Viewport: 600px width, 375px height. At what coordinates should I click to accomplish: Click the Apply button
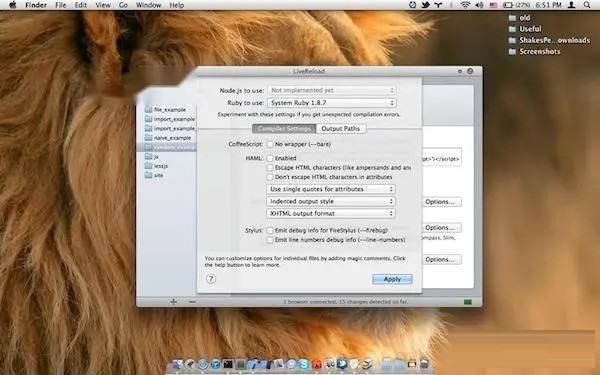point(392,279)
